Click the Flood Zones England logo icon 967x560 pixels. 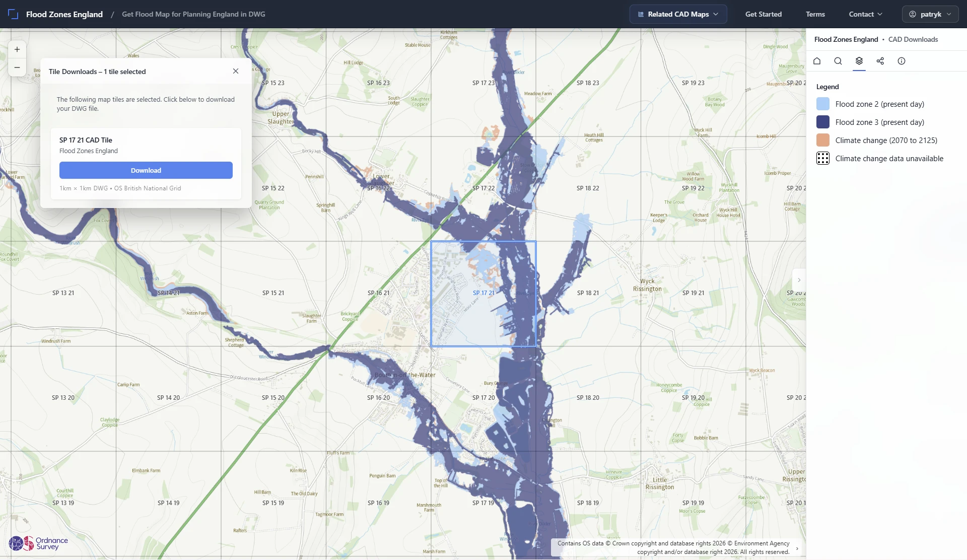(13, 14)
